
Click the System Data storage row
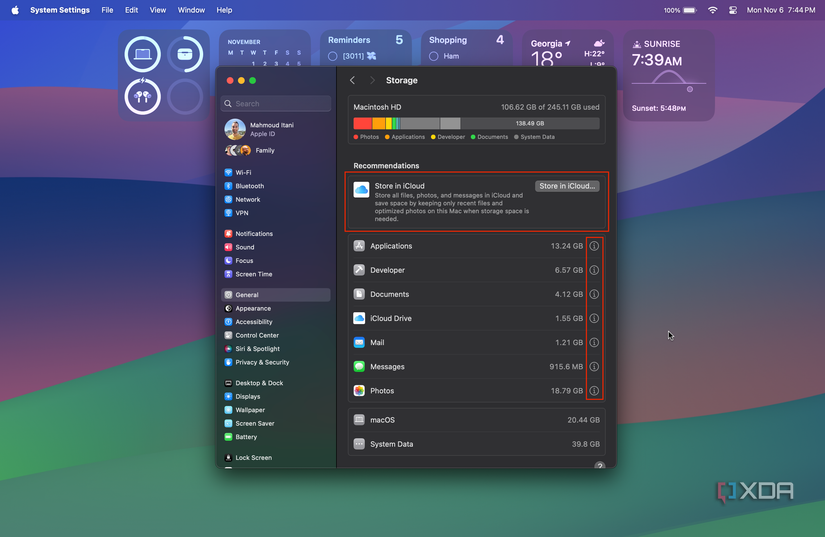[x=477, y=444]
